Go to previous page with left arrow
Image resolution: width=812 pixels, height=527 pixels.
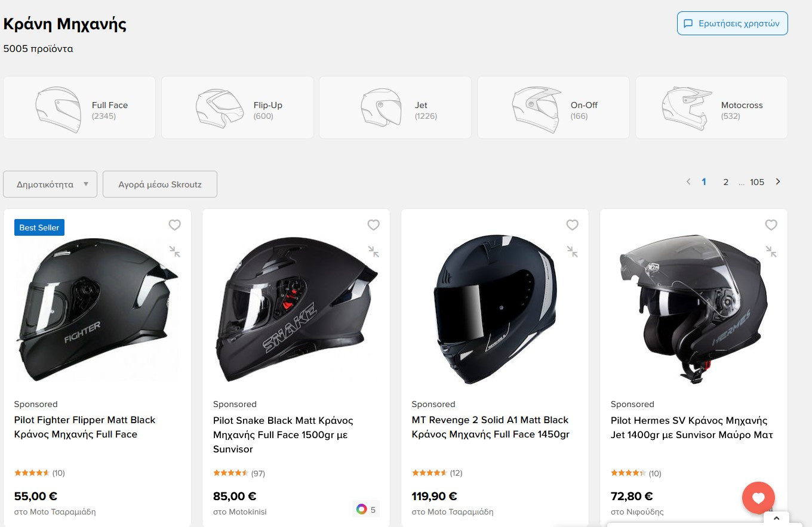point(688,181)
